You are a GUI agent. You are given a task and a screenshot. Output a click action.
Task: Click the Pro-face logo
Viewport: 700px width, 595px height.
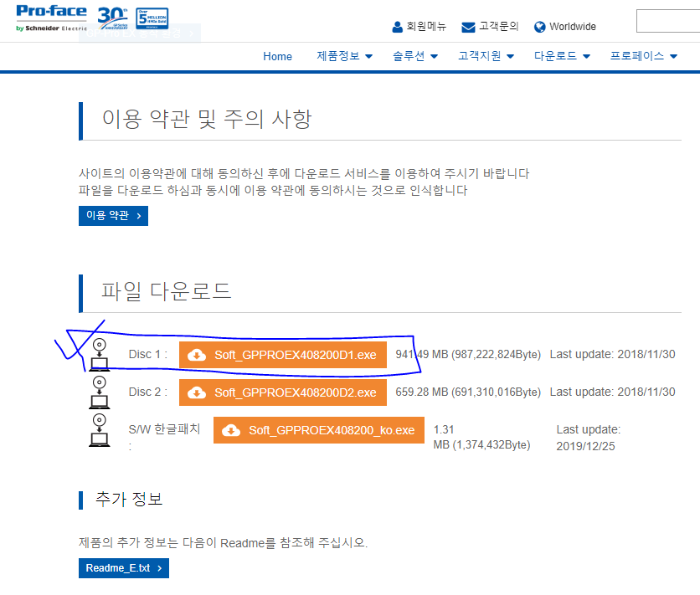51,18
